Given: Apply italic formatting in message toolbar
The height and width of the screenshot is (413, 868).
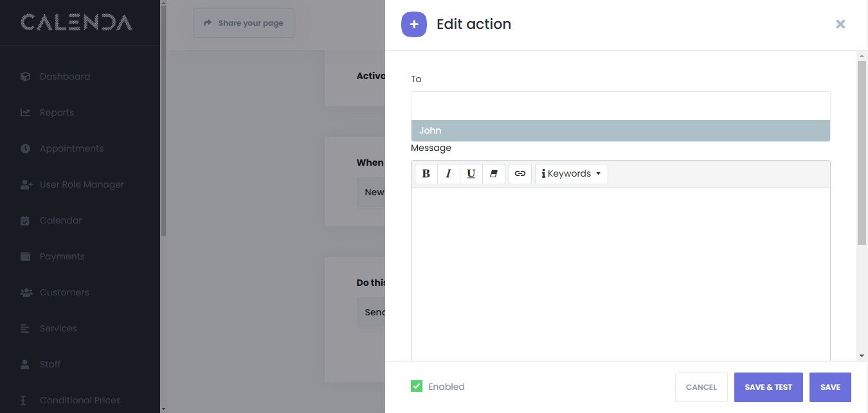Looking at the screenshot, I should coord(448,174).
